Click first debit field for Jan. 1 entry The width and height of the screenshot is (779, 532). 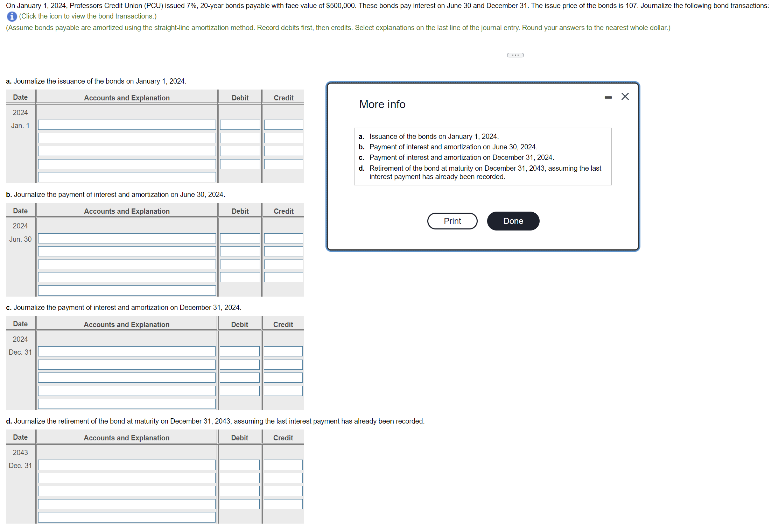(240, 125)
